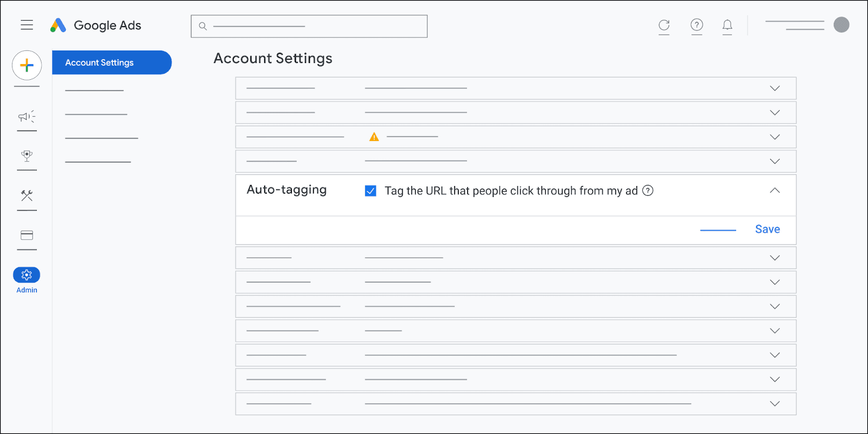Open notifications bell icon

point(727,25)
